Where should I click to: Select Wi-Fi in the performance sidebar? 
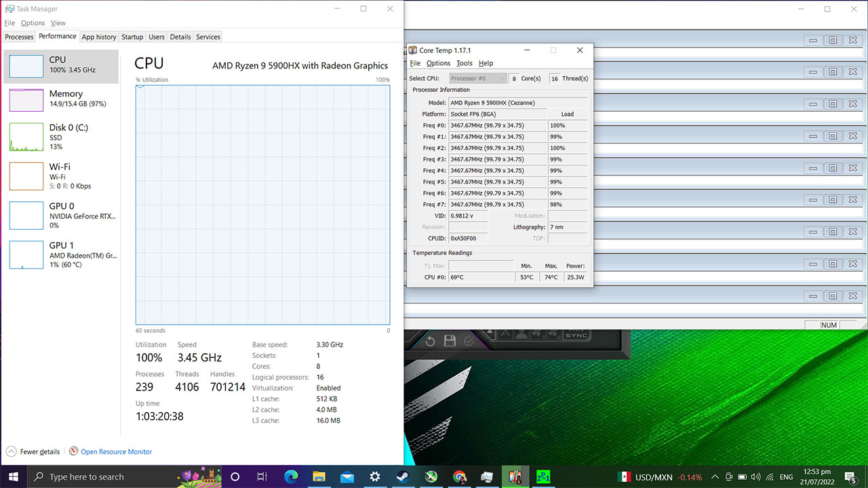(61, 176)
